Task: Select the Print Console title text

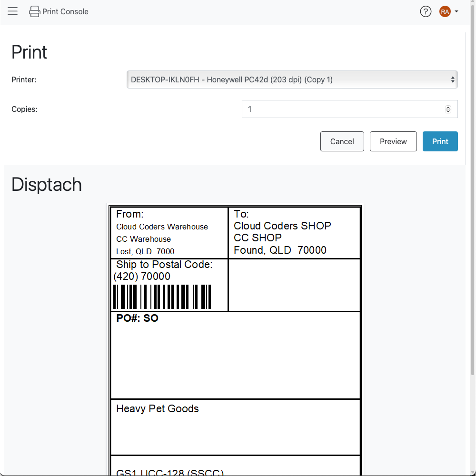Action: click(65, 12)
